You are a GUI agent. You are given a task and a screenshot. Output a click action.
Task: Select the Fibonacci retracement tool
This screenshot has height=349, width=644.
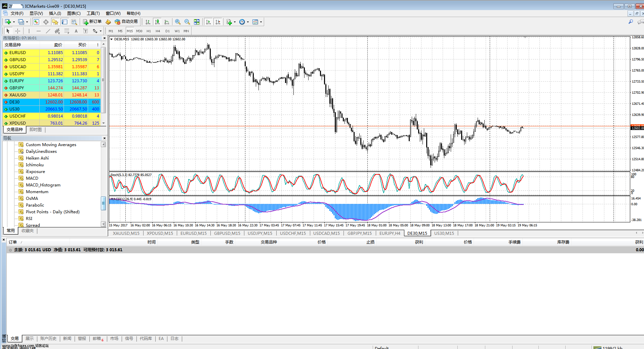pos(67,31)
